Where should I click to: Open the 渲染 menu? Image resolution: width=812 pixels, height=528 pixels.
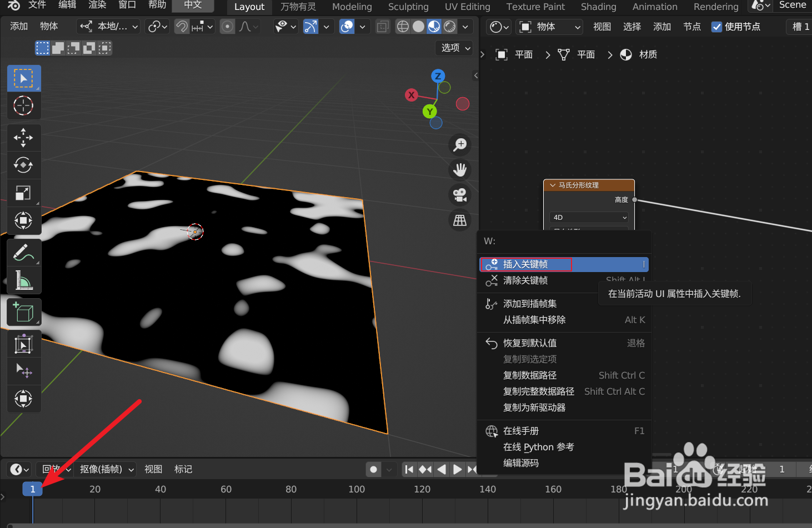(97, 5)
